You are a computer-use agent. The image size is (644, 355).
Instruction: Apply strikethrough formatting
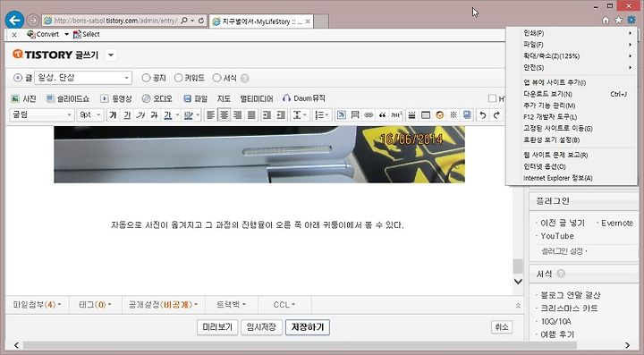pos(154,115)
